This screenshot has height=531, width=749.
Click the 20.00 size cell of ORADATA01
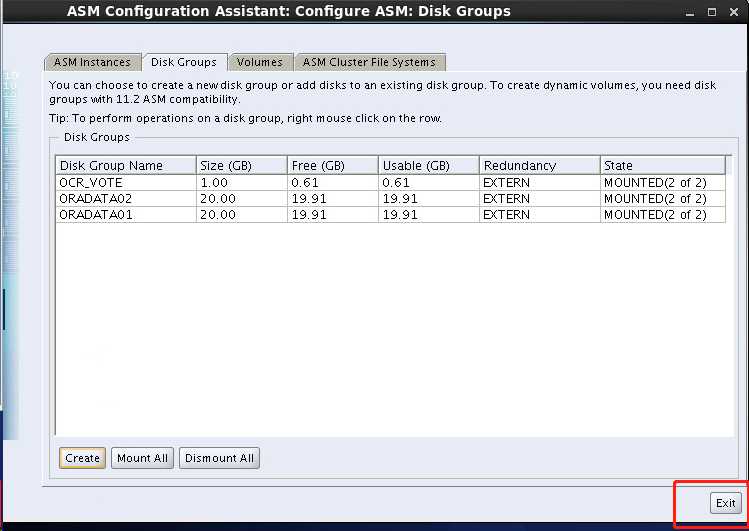[241, 215]
